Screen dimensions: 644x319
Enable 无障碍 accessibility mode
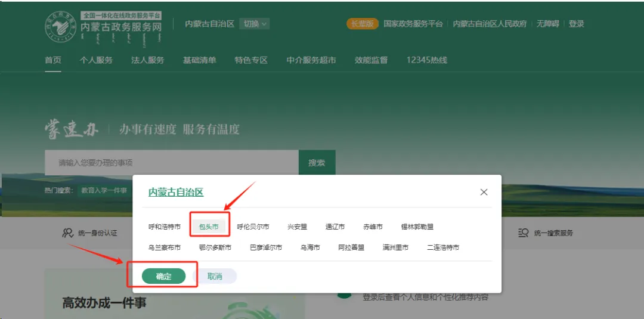pyautogui.click(x=547, y=24)
